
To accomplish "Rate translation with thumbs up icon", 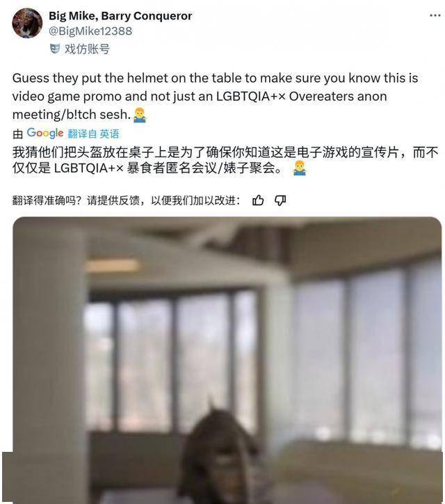I will pos(258,200).
